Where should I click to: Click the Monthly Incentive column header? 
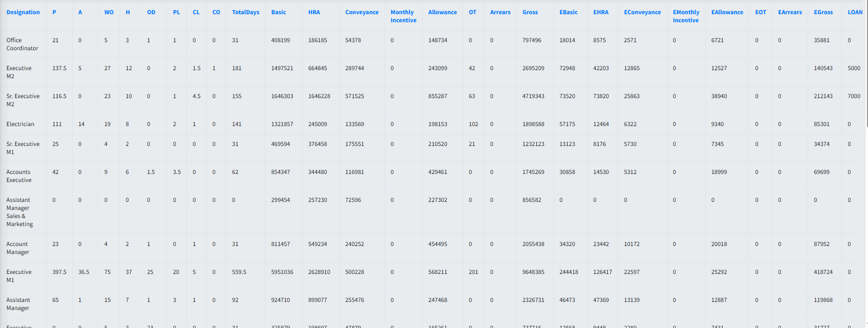[403, 16]
